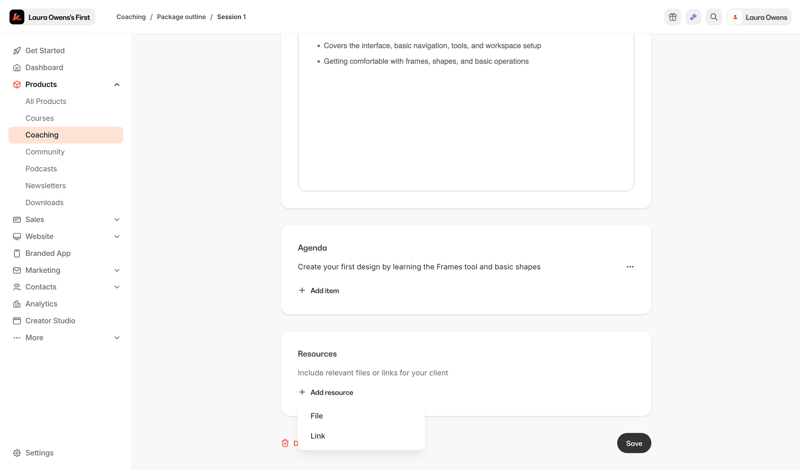Image resolution: width=800 pixels, height=470 pixels.
Task: Click the Get Started rocket icon
Action: [x=17, y=51]
